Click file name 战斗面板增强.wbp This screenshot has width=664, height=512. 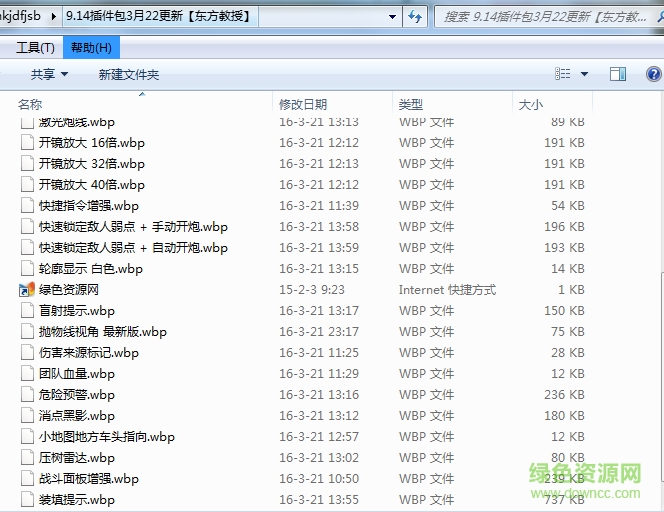tap(89, 479)
